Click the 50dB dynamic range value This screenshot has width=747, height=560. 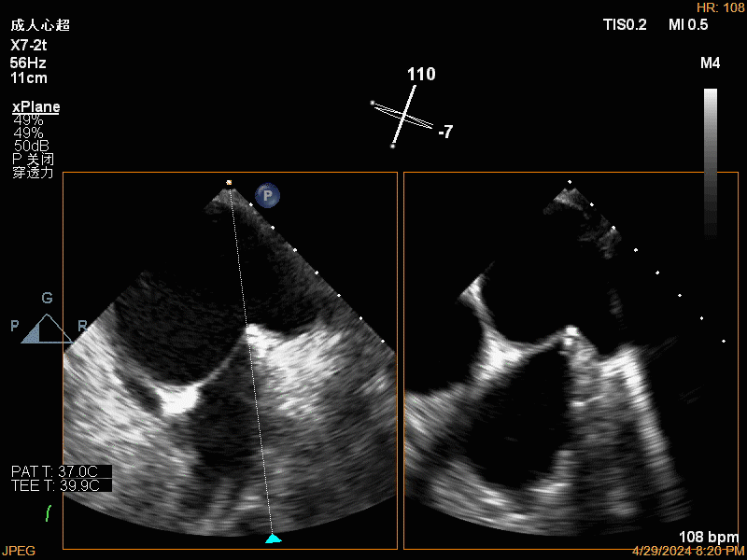(32, 147)
